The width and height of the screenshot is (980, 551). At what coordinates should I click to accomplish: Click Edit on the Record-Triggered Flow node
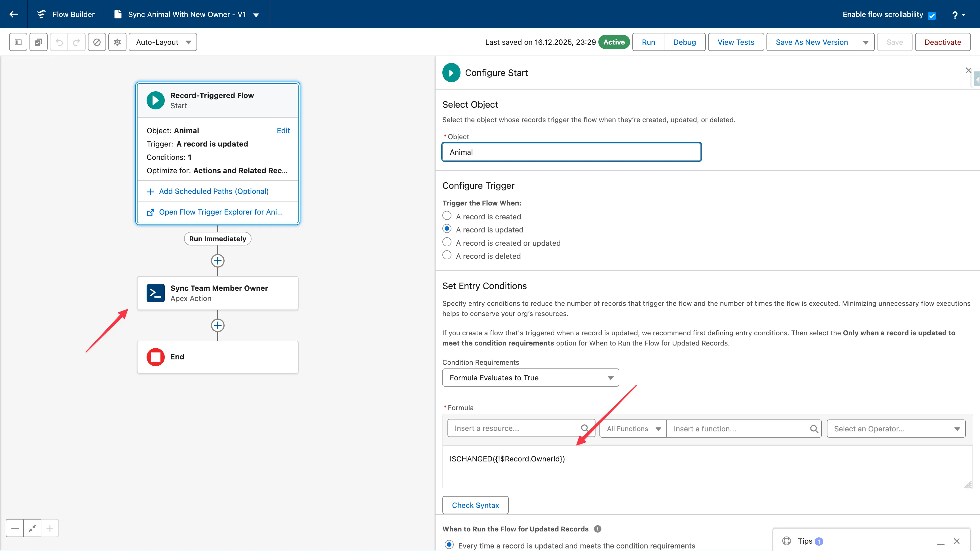pos(283,130)
